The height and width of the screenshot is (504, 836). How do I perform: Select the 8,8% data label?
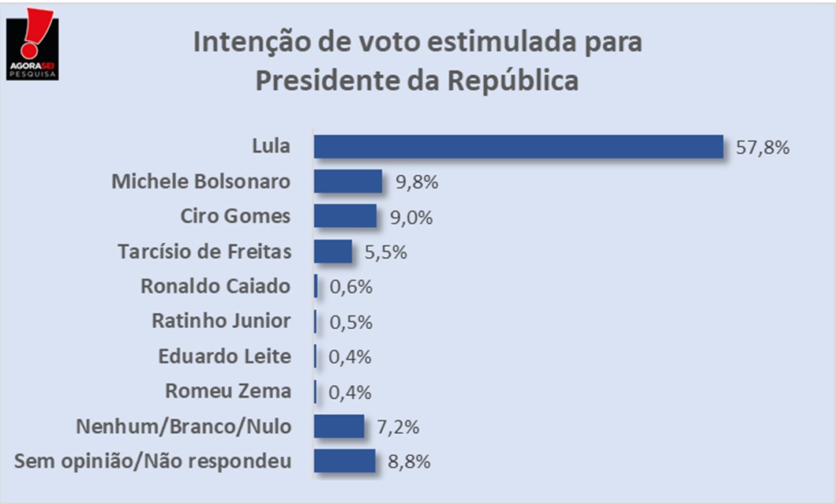coord(409,462)
